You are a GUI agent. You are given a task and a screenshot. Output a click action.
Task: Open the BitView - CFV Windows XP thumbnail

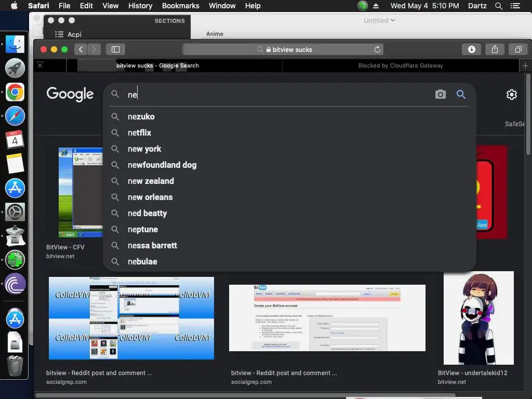point(81,192)
